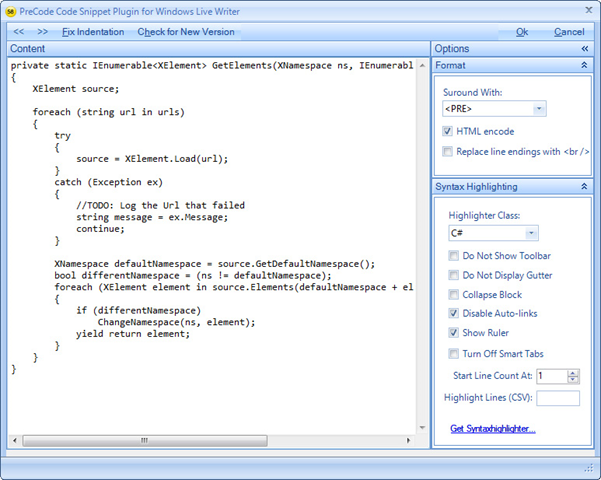This screenshot has height=480, width=601.
Task: Click the horizontal scrollbar right arrow
Action: point(409,440)
